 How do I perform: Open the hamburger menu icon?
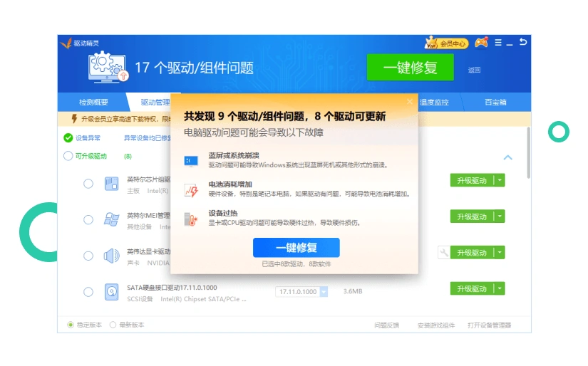pyautogui.click(x=498, y=43)
